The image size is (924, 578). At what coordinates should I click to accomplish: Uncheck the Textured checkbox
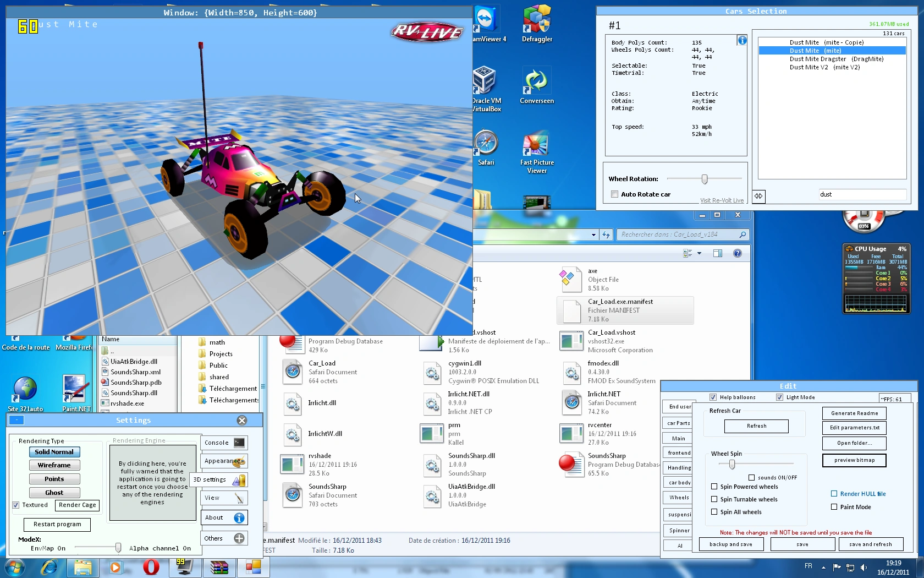coord(16,505)
